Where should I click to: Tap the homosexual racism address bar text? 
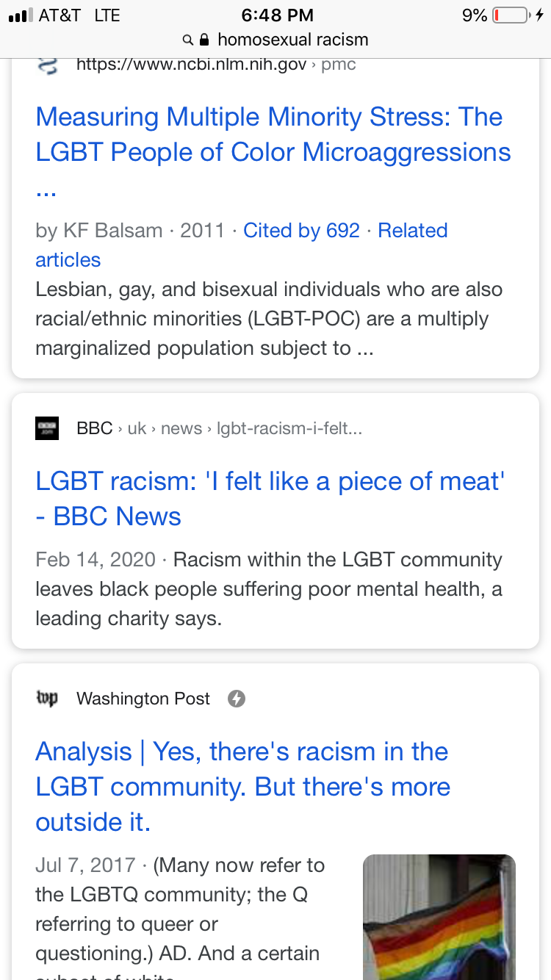(x=293, y=40)
